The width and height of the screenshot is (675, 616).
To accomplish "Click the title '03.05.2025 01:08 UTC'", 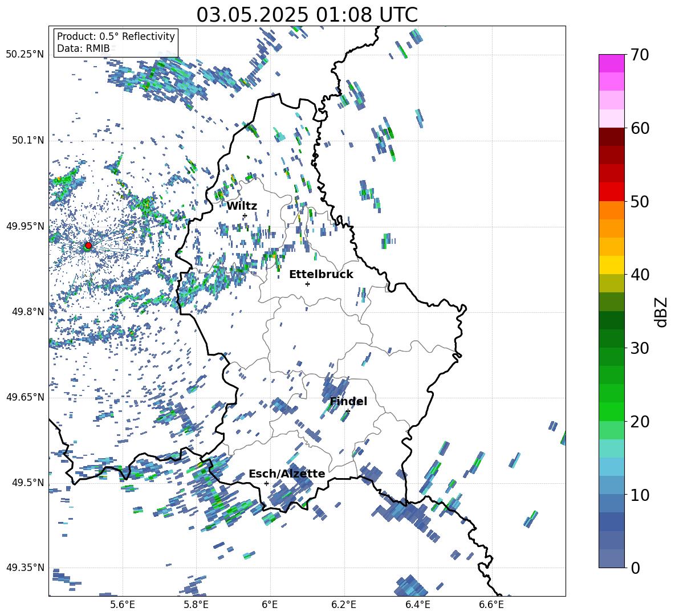I will [307, 15].
